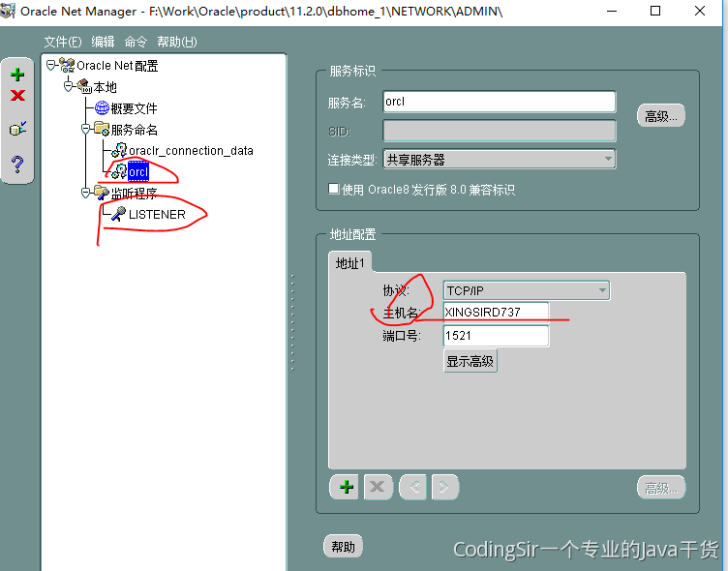Click the test service icon in left toolbar

(x=17, y=129)
